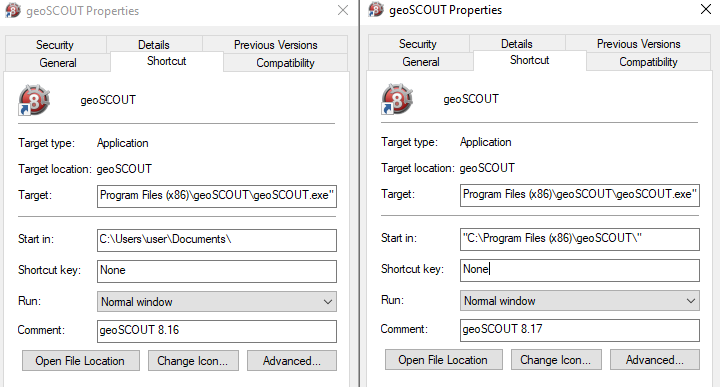The image size is (720, 387).
Task: Go to General tab in left dialog
Action: click(58, 63)
